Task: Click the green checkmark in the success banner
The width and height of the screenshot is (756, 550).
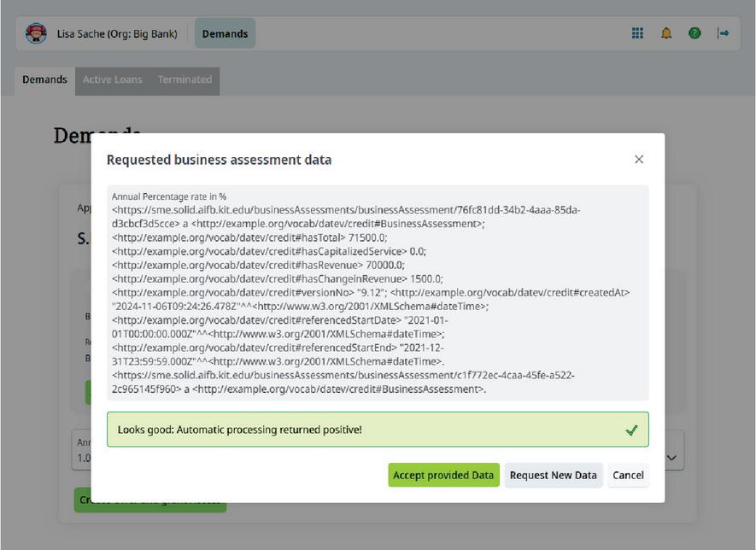Action: pyautogui.click(x=631, y=430)
